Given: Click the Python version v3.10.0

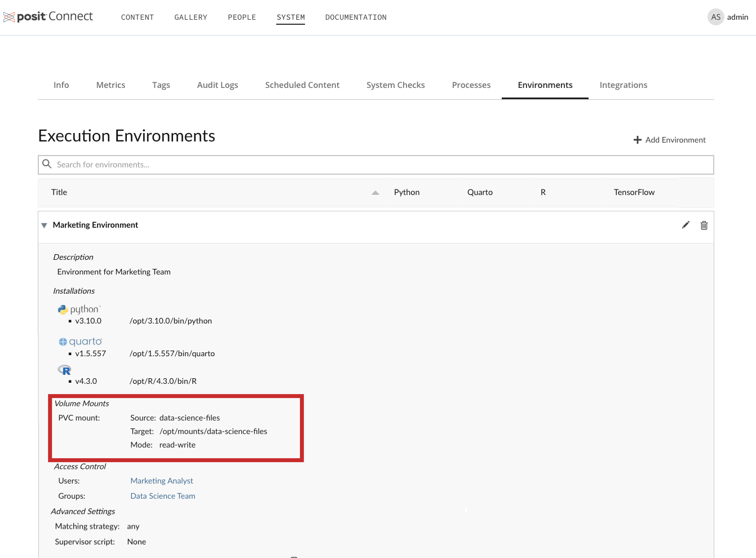Looking at the screenshot, I should [x=89, y=321].
